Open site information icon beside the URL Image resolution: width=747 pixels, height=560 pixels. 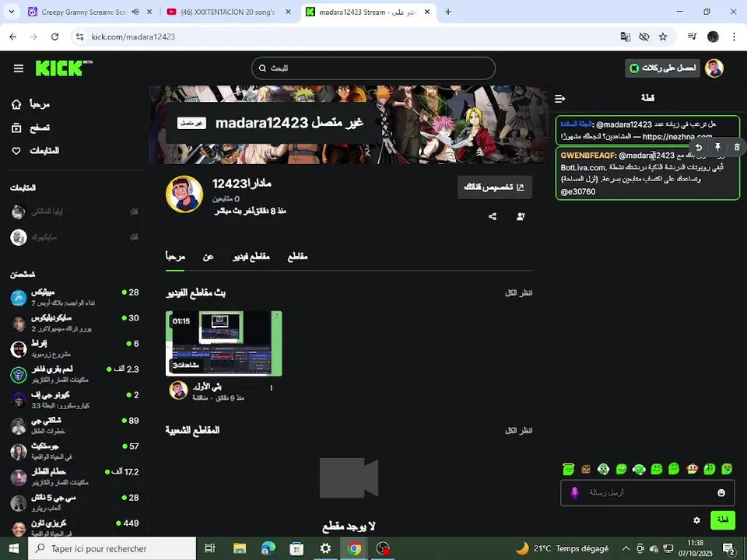[x=80, y=37]
